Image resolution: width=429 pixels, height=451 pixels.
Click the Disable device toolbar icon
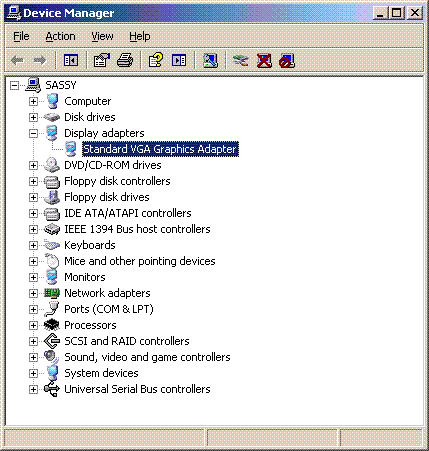[287, 60]
